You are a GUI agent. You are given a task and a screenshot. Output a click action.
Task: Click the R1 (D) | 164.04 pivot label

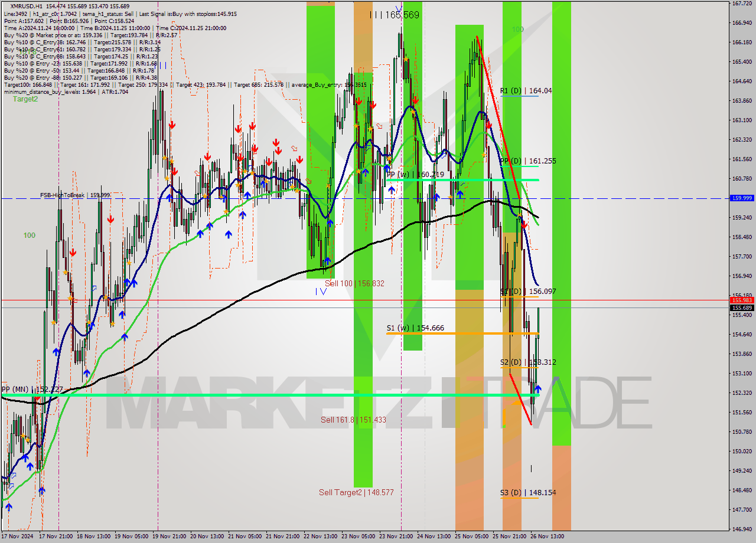[526, 91]
